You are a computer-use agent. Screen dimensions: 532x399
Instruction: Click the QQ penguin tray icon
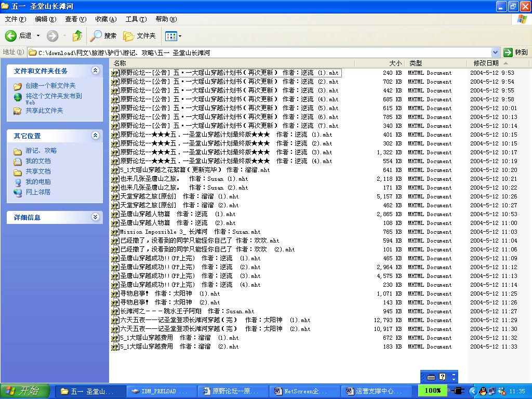[x=483, y=391]
